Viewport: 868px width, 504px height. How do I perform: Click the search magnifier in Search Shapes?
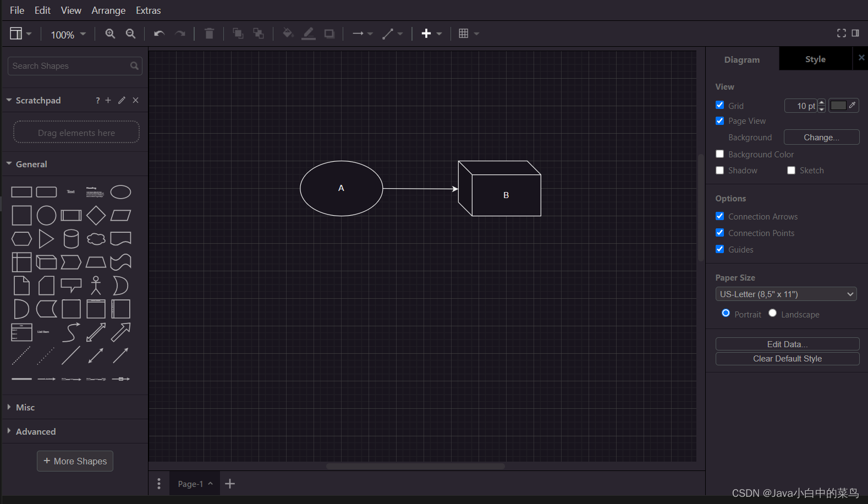(134, 65)
